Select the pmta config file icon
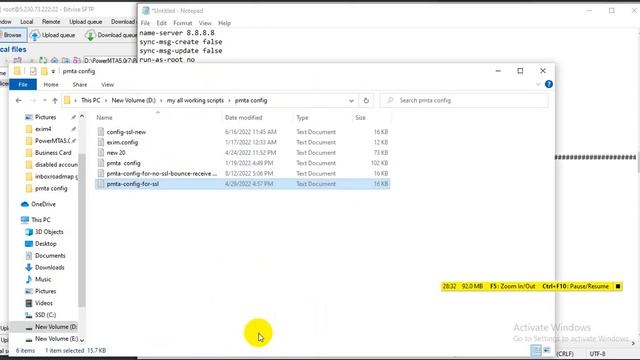 [x=101, y=163]
